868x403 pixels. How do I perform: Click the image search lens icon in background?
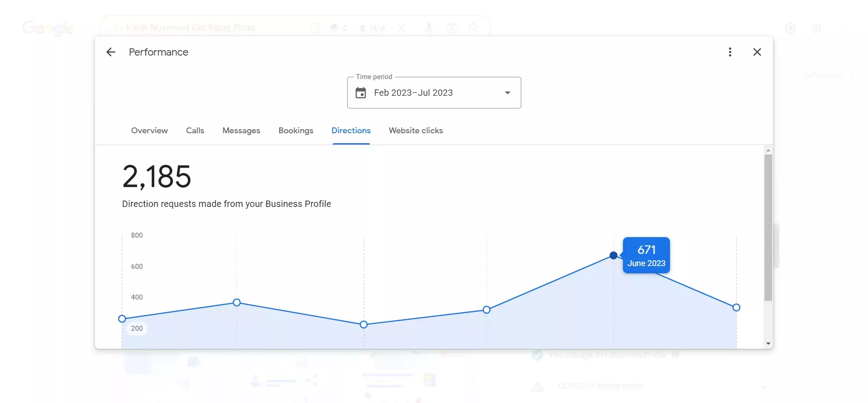click(x=451, y=28)
